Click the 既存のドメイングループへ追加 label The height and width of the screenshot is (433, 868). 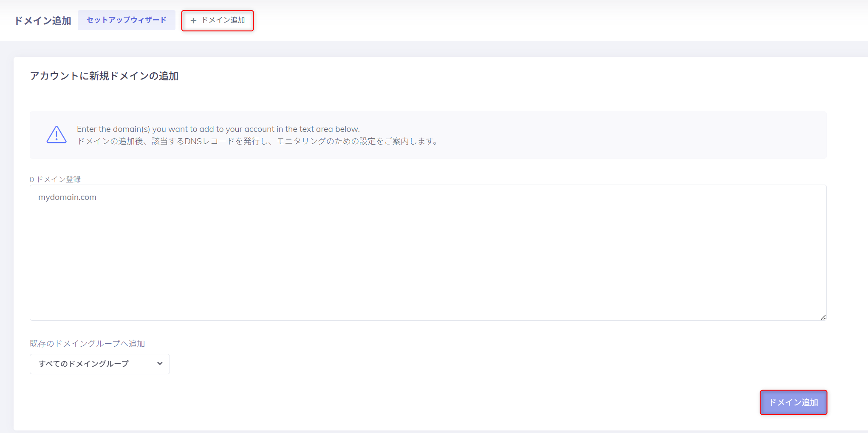(x=87, y=343)
